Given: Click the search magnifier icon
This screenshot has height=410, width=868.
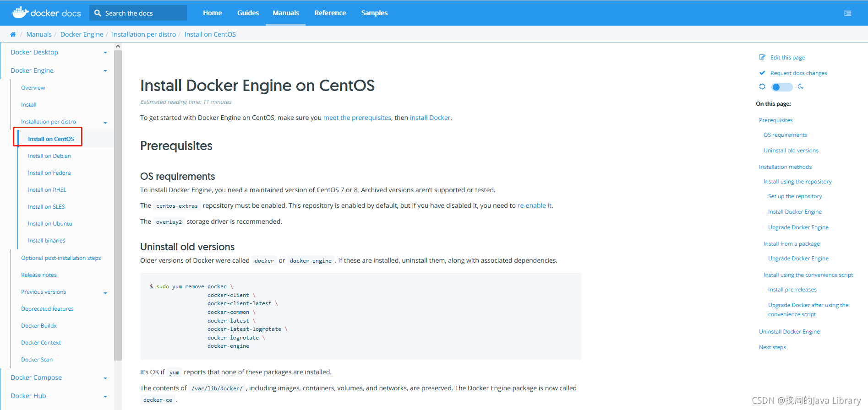Looking at the screenshot, I should pos(98,13).
